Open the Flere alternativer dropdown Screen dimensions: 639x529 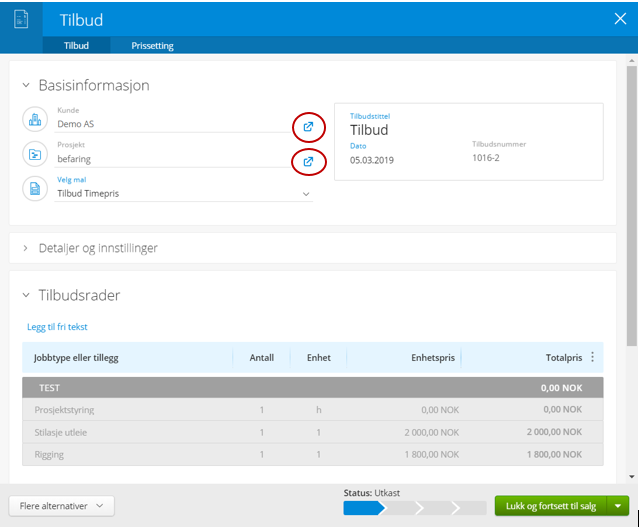pyautogui.click(x=62, y=506)
